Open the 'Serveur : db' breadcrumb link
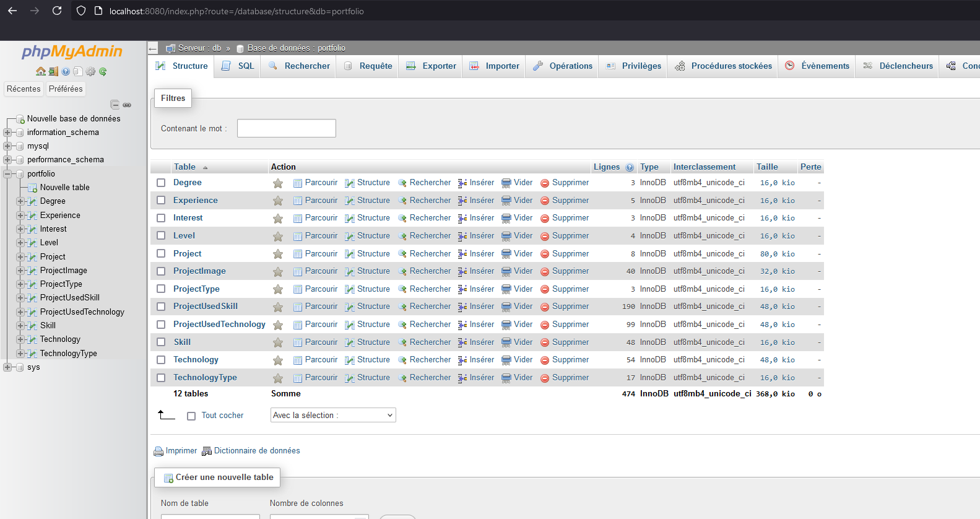 pos(199,48)
